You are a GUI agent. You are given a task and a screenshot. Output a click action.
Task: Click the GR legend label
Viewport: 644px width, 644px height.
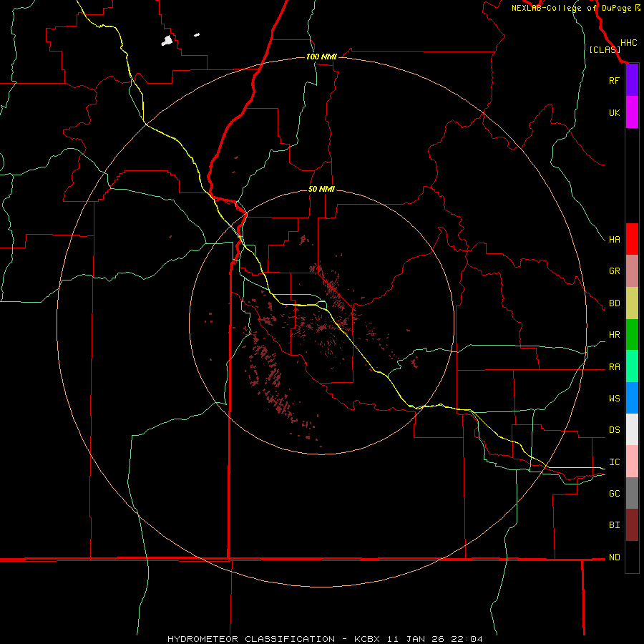[614, 271]
